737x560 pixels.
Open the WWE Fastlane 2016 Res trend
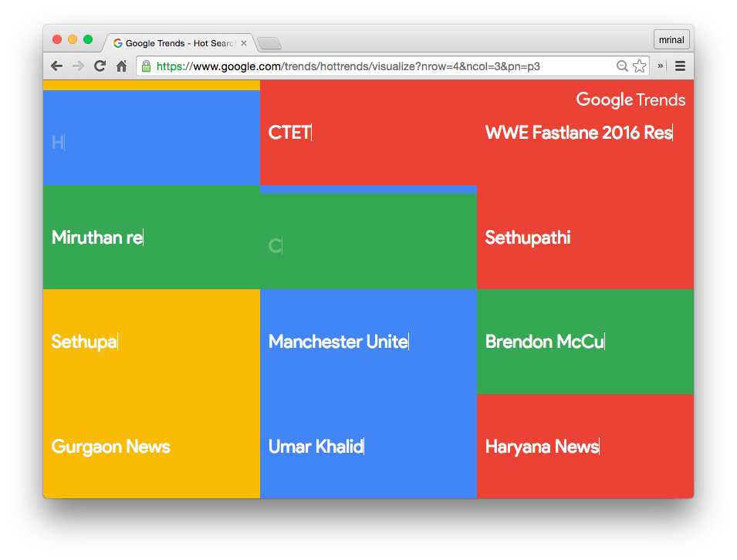579,133
